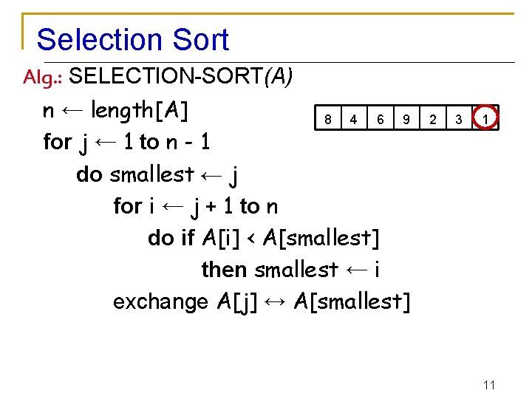Click the "do if A[i] < A[smallest]" line

click(264, 238)
